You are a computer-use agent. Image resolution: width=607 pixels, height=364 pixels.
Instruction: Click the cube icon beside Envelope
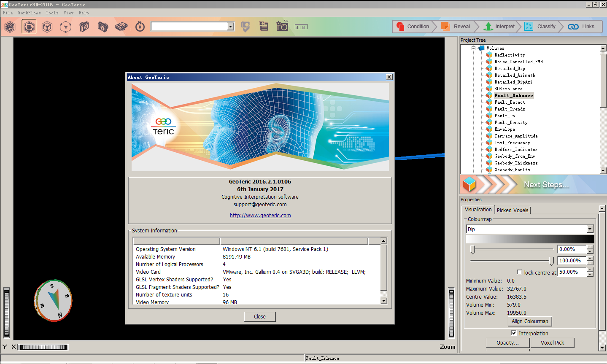coord(489,129)
